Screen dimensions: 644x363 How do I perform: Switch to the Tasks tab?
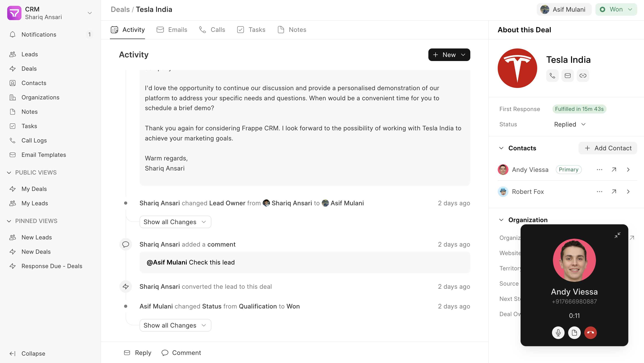tap(251, 30)
